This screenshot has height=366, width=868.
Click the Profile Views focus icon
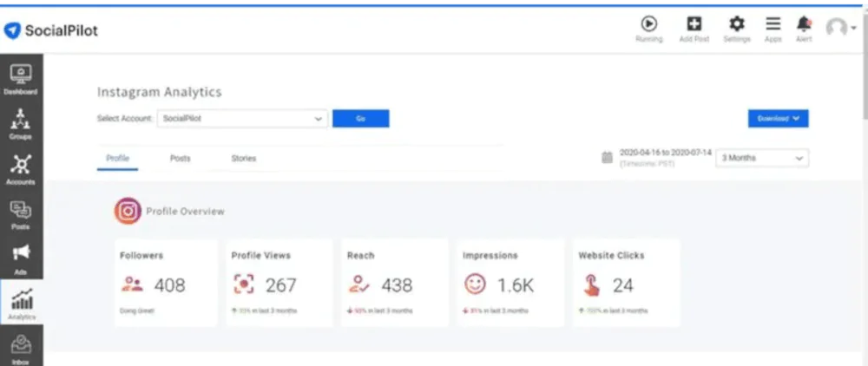pos(244,284)
